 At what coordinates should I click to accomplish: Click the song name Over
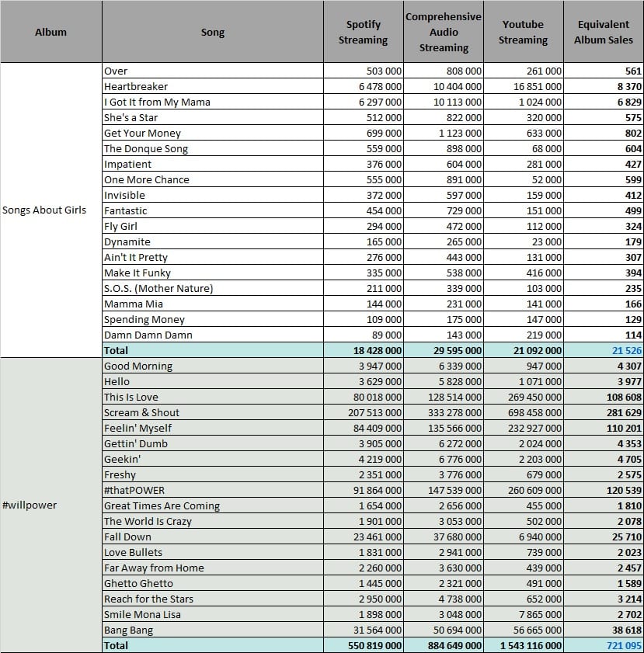212,71
